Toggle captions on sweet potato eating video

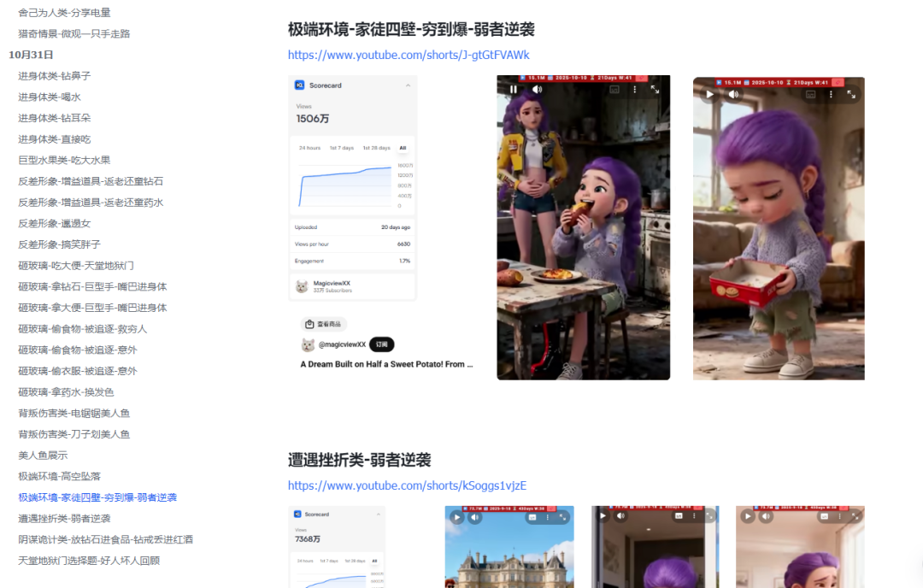(x=614, y=90)
